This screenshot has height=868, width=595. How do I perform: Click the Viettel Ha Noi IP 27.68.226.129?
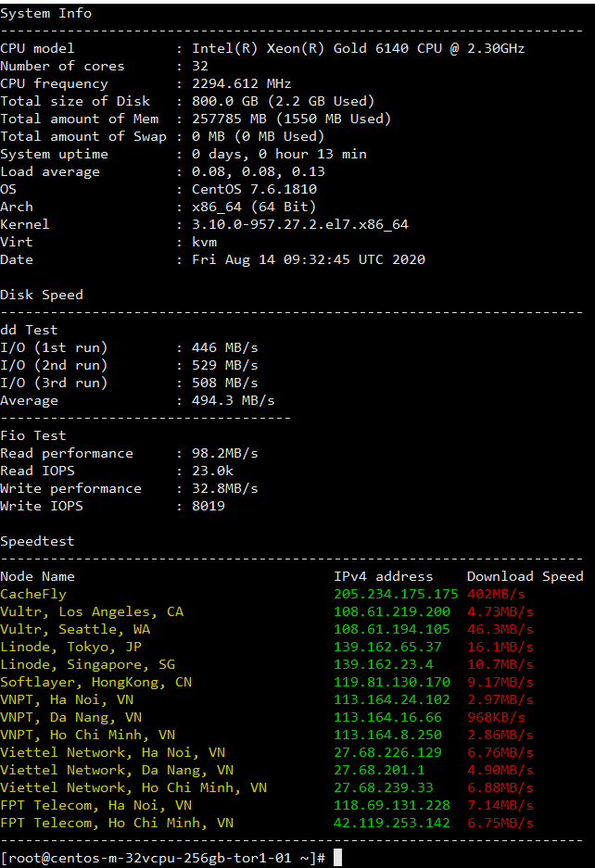pos(392,752)
